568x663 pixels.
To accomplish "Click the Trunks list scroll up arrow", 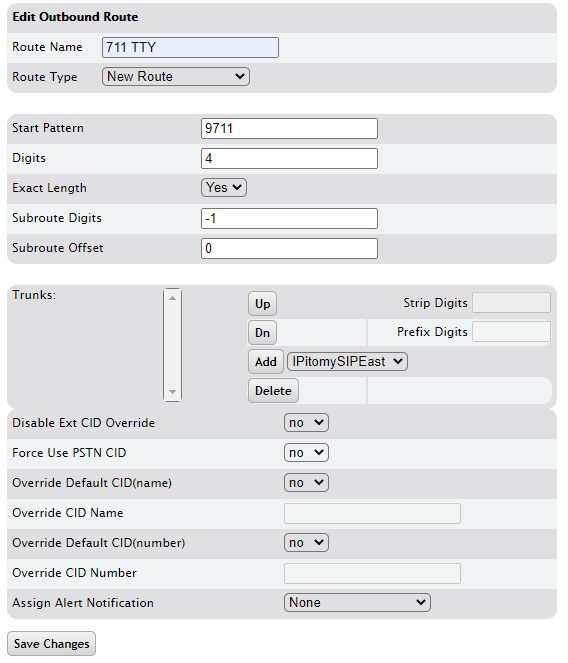I will point(172,298).
